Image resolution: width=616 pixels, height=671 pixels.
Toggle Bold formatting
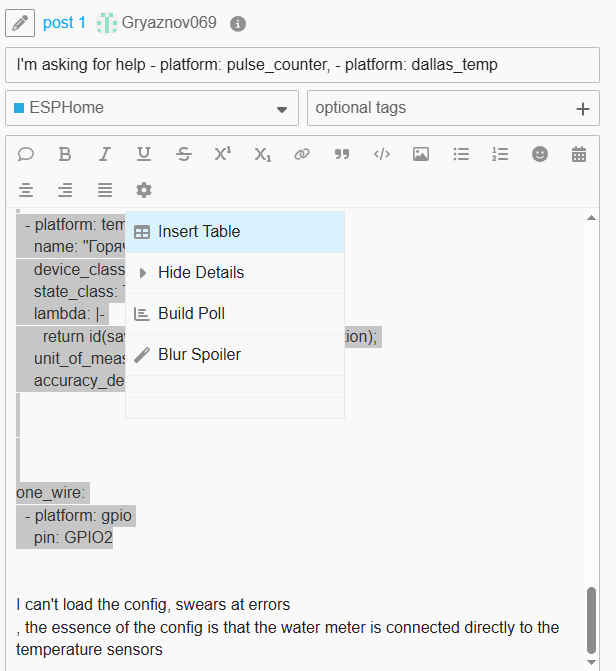[x=65, y=154]
